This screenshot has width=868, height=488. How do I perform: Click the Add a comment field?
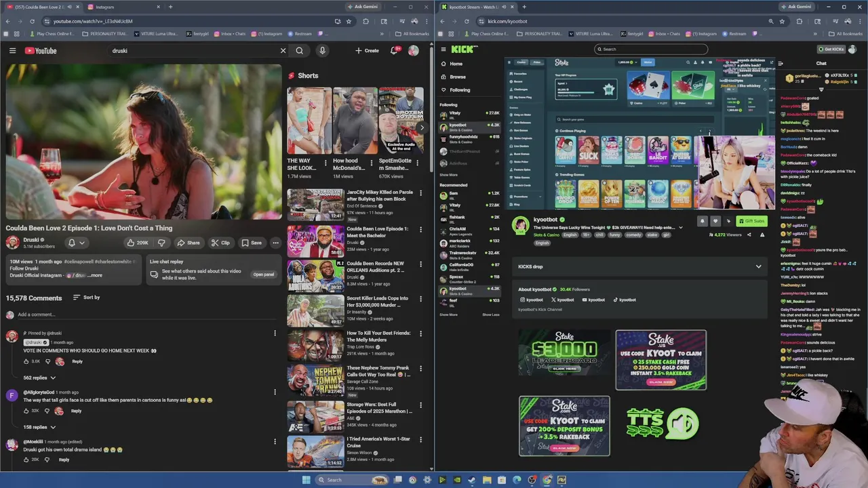[146, 314]
